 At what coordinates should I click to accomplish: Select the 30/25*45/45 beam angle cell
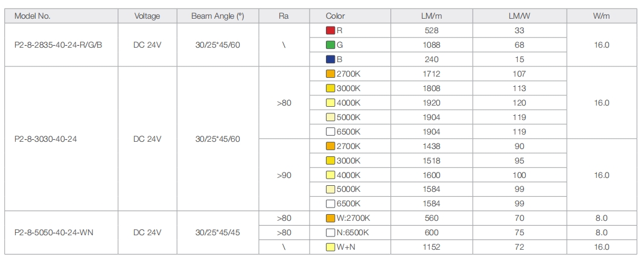pyautogui.click(x=217, y=233)
